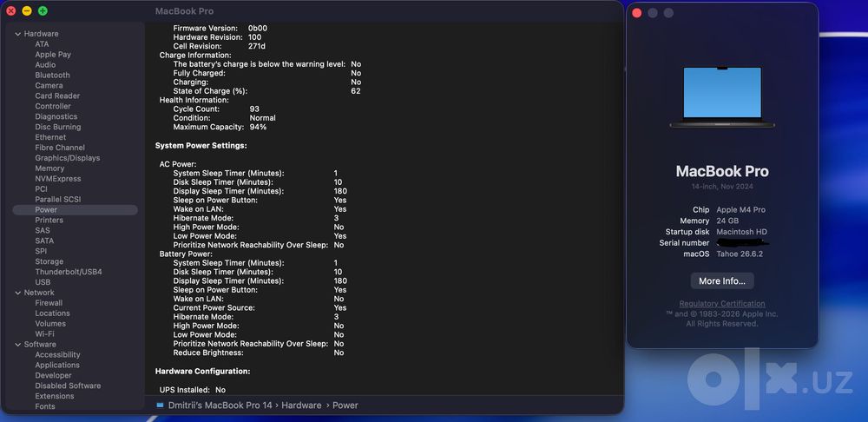Select Ethernet in the sidebar
This screenshot has width=868, height=422.
50,137
